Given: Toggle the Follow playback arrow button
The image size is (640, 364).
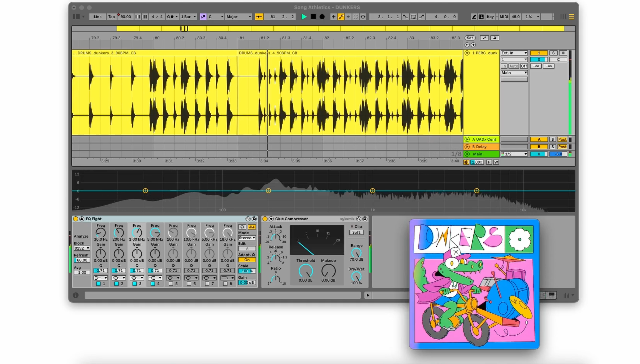Looking at the screenshot, I should click(x=259, y=17).
